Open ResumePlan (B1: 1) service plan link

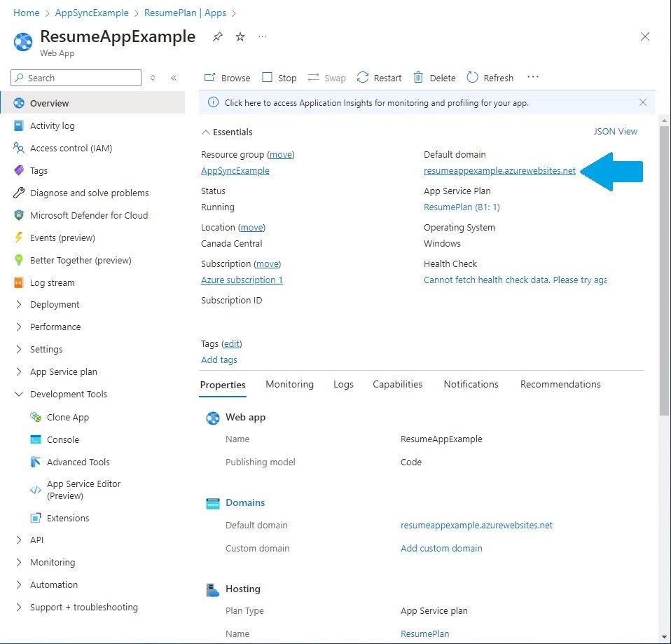(462, 207)
